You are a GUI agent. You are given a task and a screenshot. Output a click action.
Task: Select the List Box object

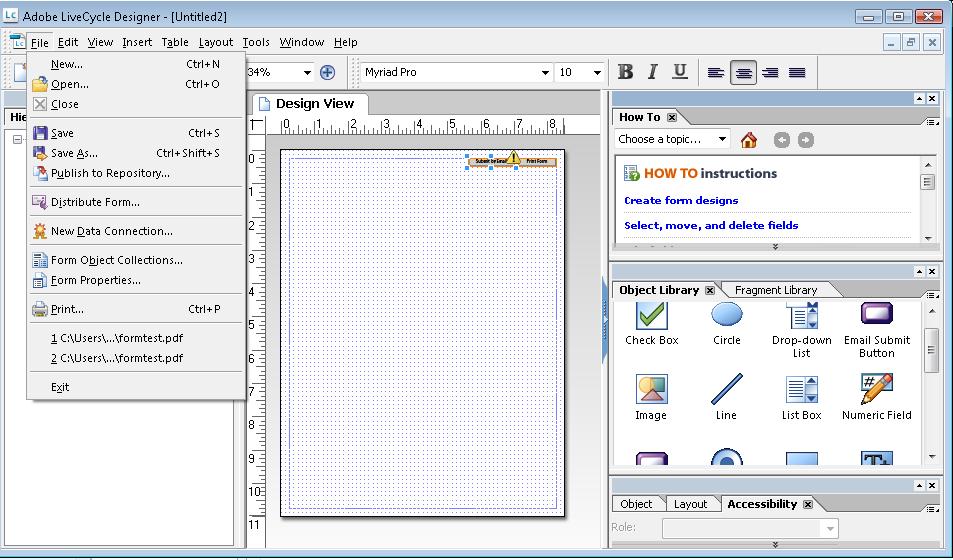click(x=801, y=398)
